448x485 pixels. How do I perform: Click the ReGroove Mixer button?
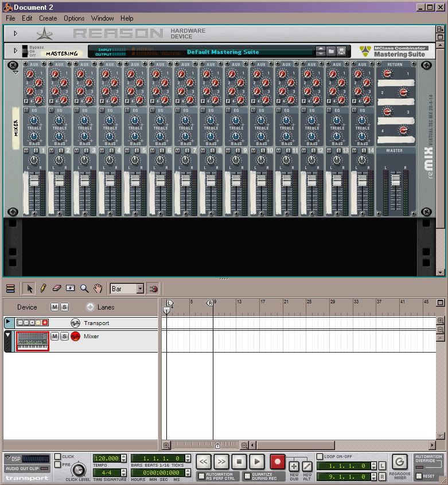coord(400,462)
